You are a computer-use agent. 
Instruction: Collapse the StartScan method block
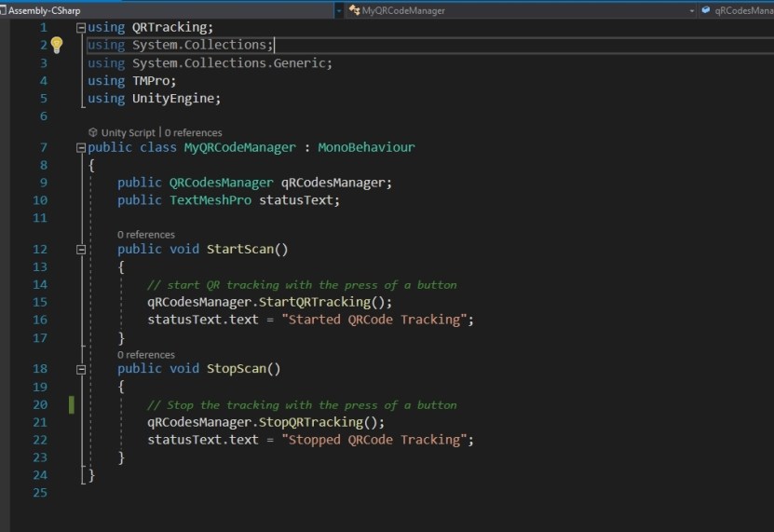81,250
